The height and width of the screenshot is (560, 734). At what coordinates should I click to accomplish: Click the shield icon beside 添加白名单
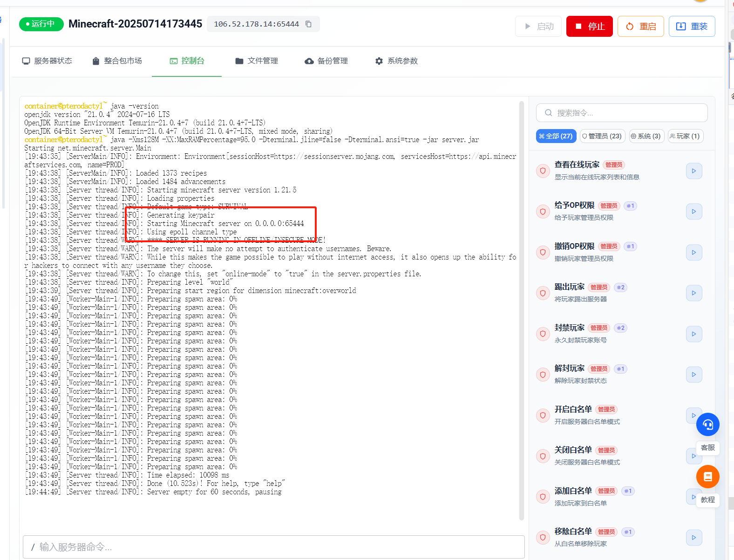pyautogui.click(x=543, y=497)
